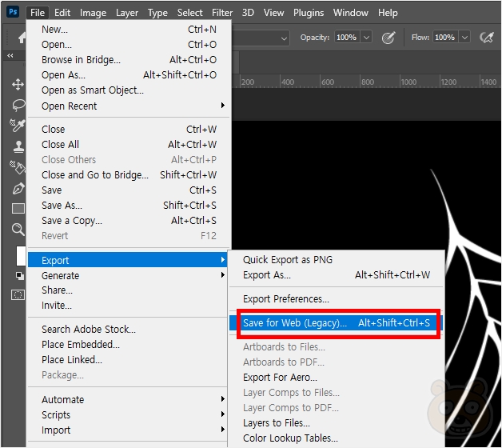Choose Browse in Bridge...

[x=129, y=60]
